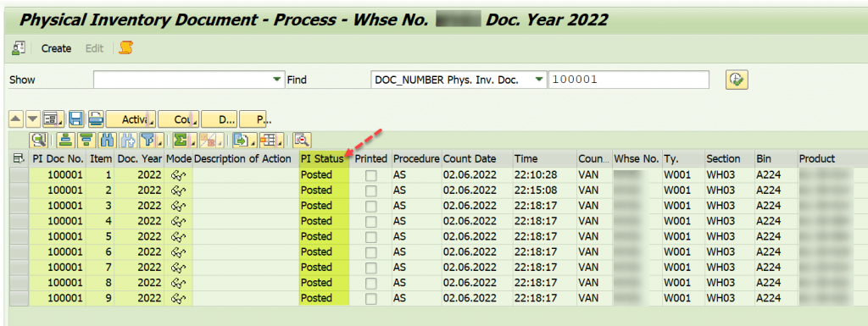This screenshot has width=868, height=326.
Task: Click the Details magnifier icon
Action: pyautogui.click(x=39, y=141)
